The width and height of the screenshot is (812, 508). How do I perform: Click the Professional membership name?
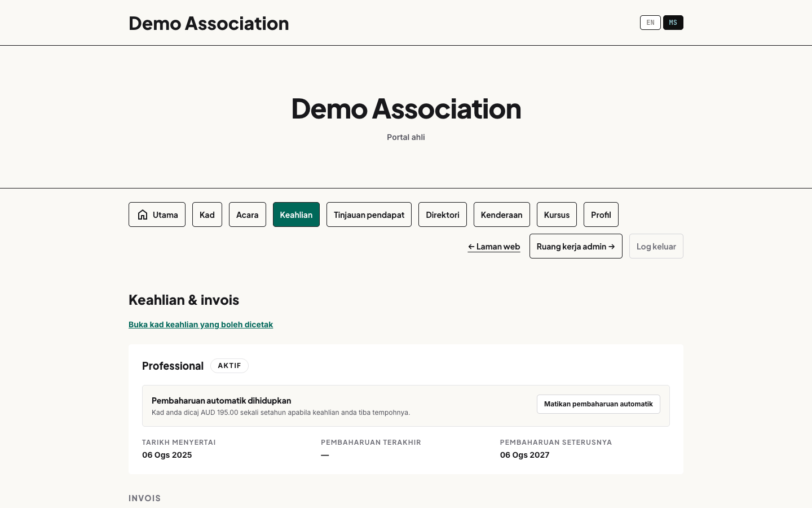(173, 366)
